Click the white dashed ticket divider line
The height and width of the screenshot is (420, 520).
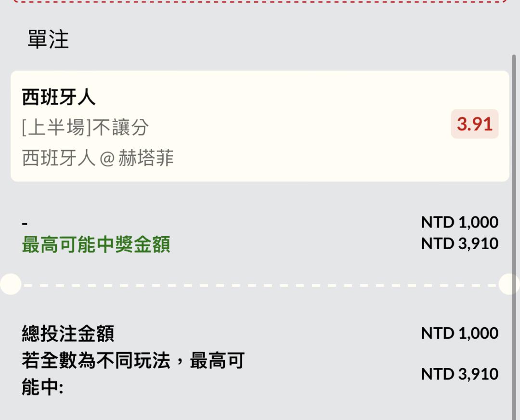click(x=260, y=284)
